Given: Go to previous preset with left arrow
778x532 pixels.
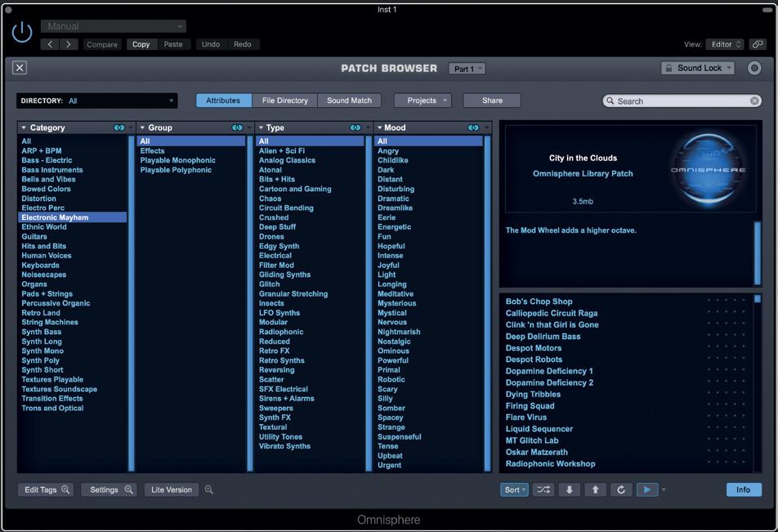Looking at the screenshot, I should pyautogui.click(x=50, y=44).
